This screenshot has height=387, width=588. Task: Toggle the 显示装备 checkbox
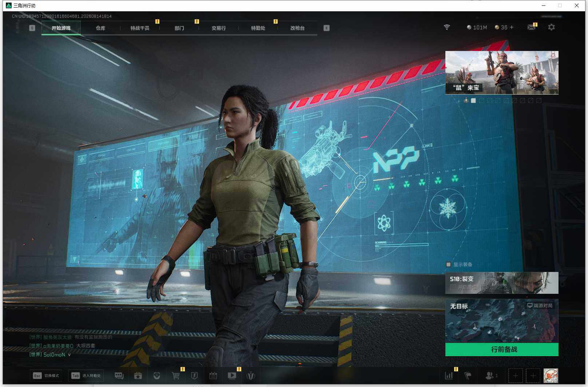449,264
